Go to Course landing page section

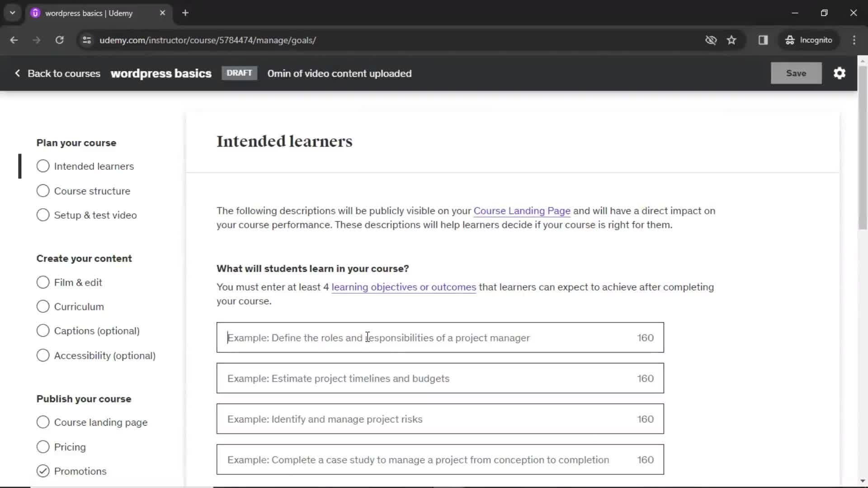click(x=101, y=422)
